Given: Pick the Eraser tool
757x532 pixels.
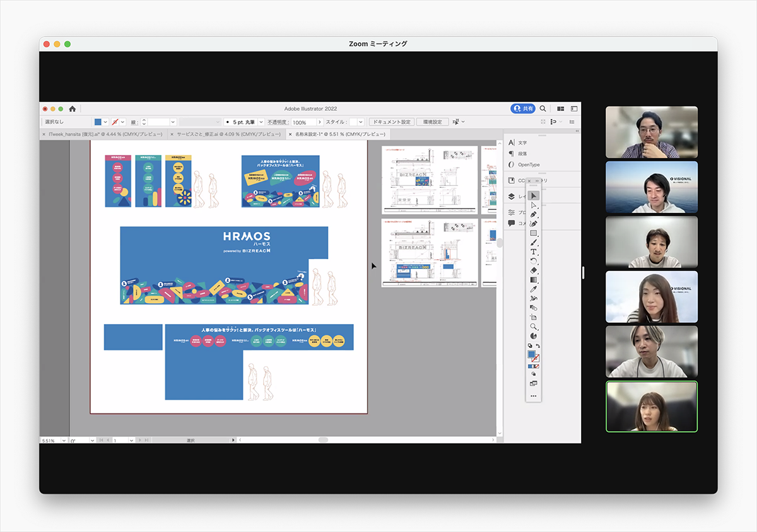Looking at the screenshot, I should click(534, 270).
